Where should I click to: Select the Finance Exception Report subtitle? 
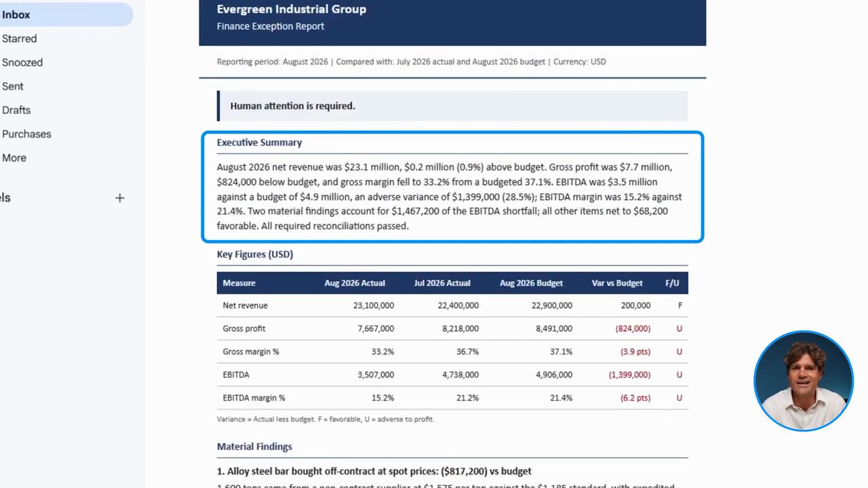pos(271,26)
